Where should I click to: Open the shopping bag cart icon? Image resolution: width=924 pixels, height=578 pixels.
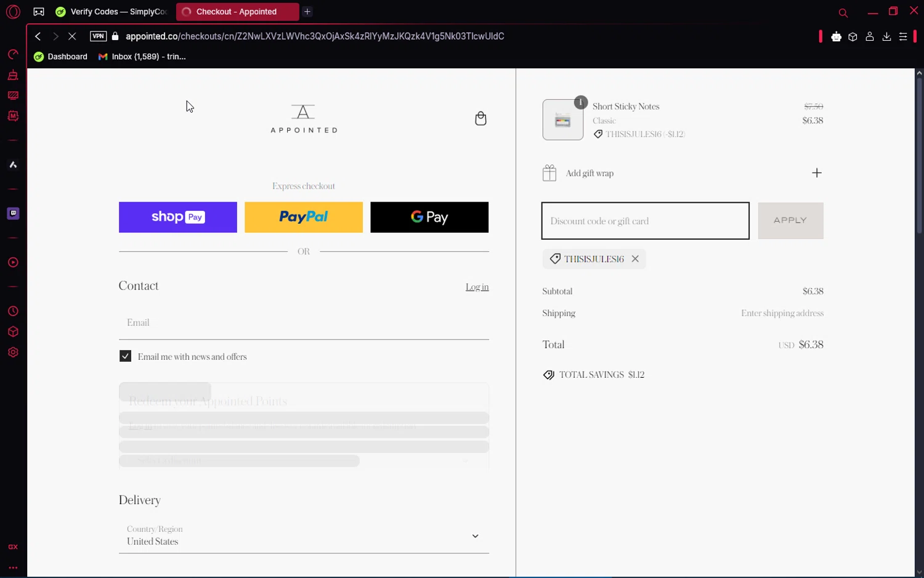tap(480, 118)
